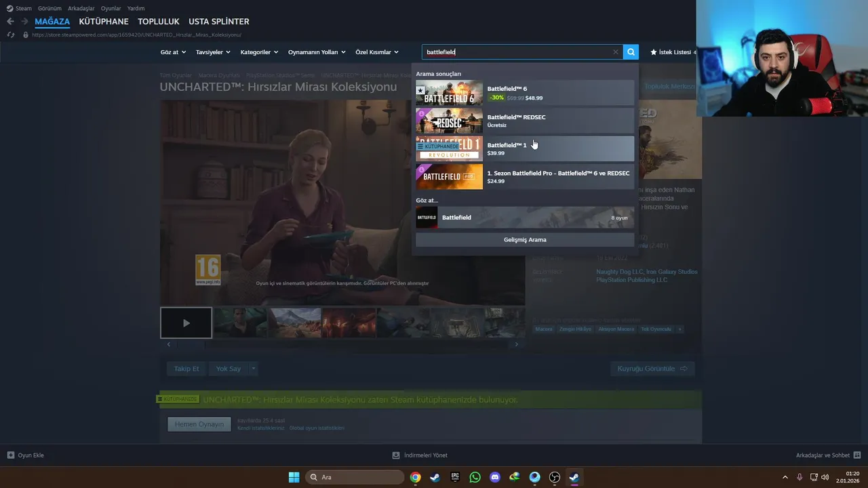Select the Battlefield REDSEC search result
Viewport: 868px width, 488px height.
click(x=525, y=121)
